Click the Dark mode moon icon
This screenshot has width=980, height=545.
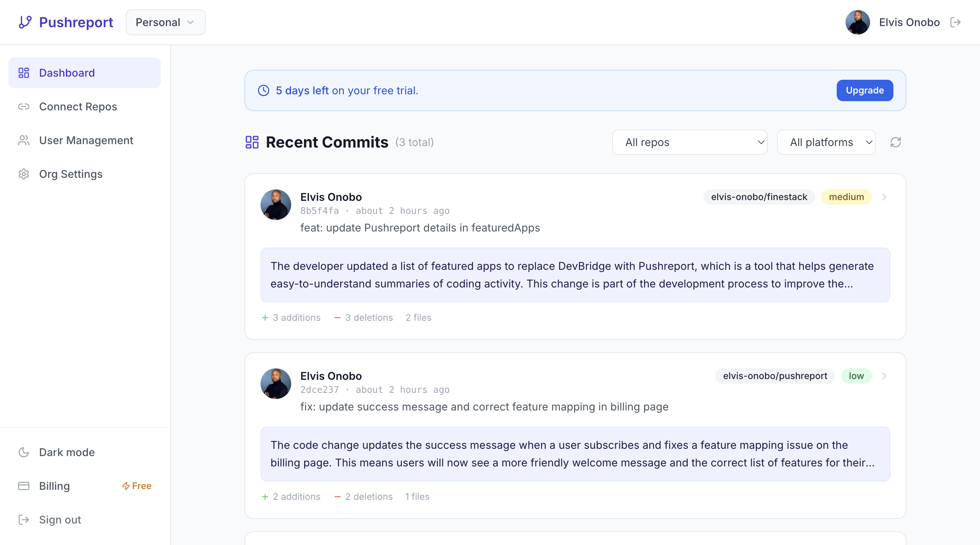[24, 452]
